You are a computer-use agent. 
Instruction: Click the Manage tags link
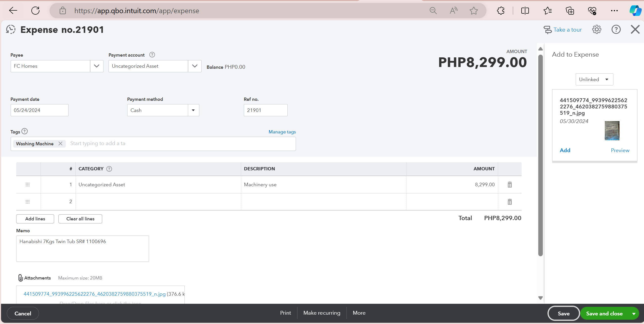[282, 132]
